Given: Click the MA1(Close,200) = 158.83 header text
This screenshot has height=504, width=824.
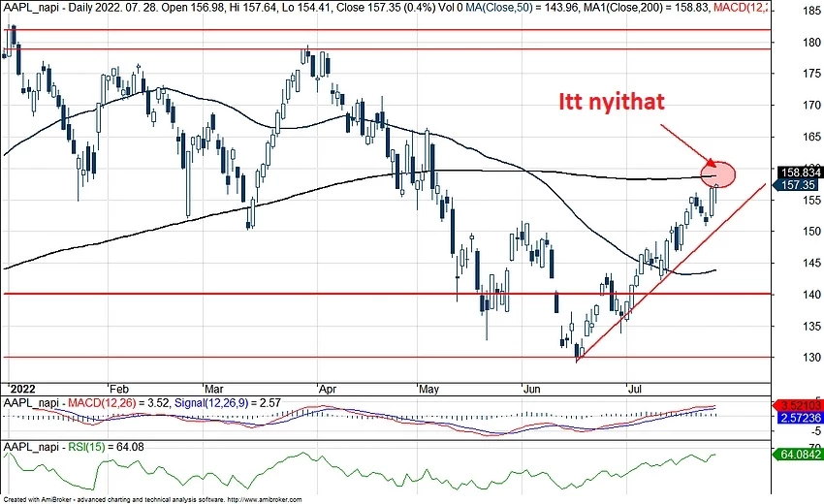Looking at the screenshot, I should pos(647,8).
